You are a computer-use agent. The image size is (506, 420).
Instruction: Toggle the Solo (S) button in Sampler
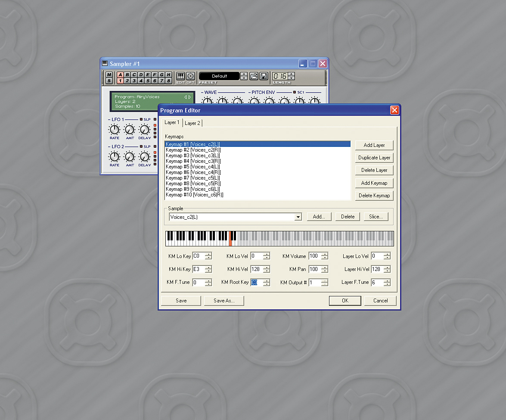click(x=109, y=81)
